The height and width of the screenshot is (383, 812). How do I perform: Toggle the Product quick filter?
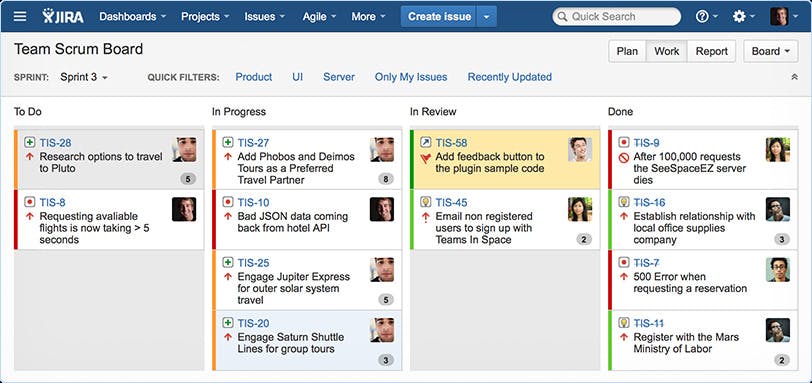(x=254, y=77)
